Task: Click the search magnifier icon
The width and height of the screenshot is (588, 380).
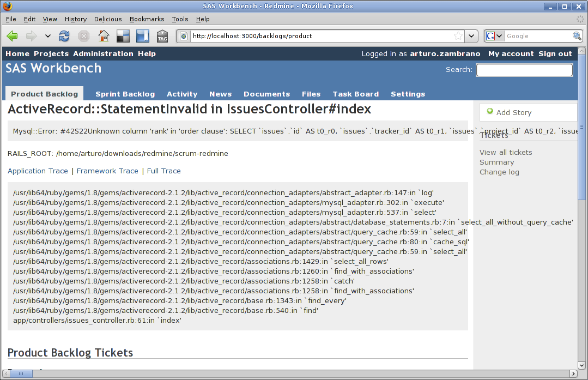Action: coord(577,36)
